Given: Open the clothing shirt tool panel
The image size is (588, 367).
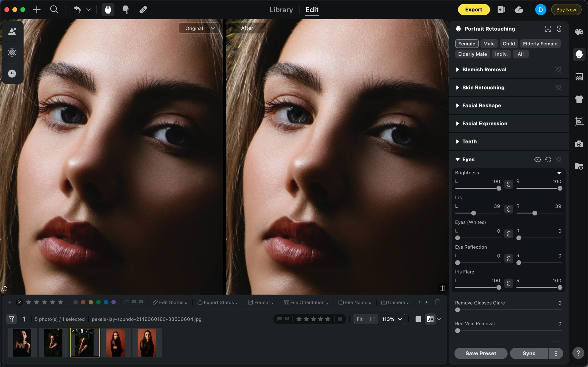Looking at the screenshot, I should tap(579, 99).
